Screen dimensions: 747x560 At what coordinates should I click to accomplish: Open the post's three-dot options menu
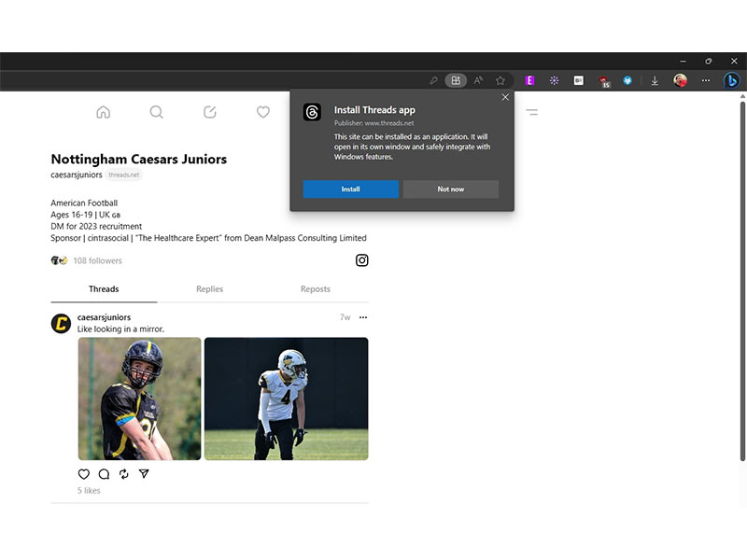pyautogui.click(x=363, y=317)
